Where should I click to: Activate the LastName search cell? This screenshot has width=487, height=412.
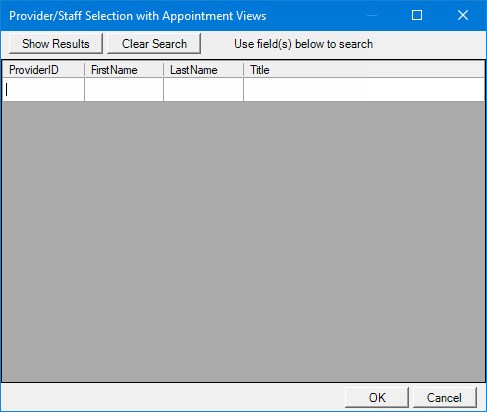coord(203,90)
